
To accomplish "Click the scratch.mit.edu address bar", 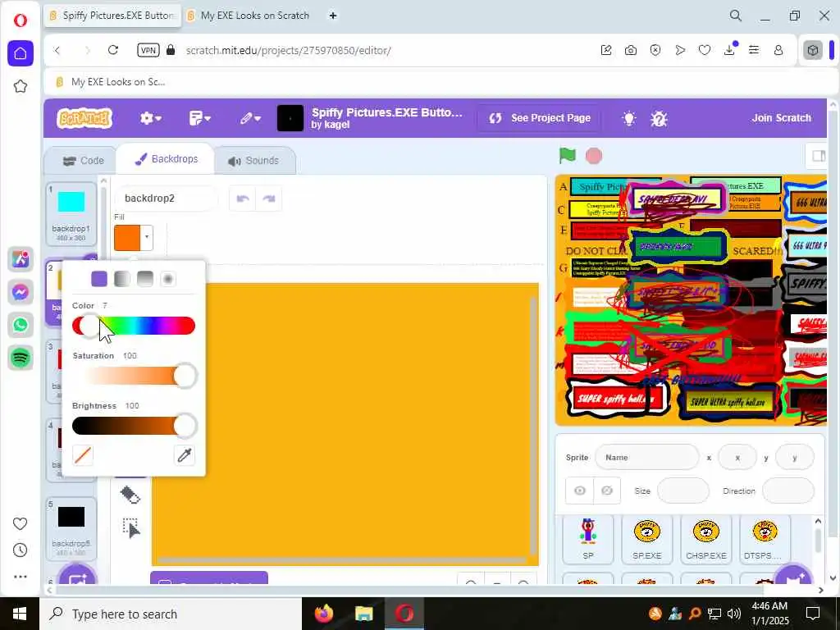I will (x=288, y=50).
